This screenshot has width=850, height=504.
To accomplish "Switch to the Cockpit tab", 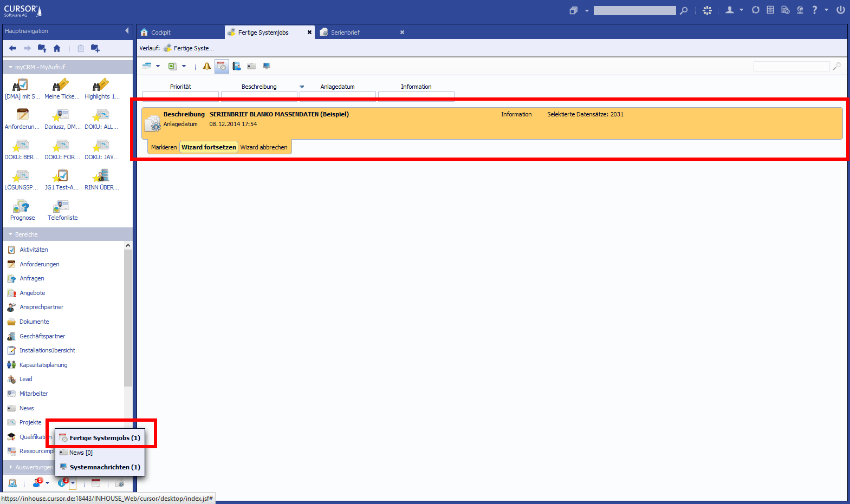I will click(160, 32).
